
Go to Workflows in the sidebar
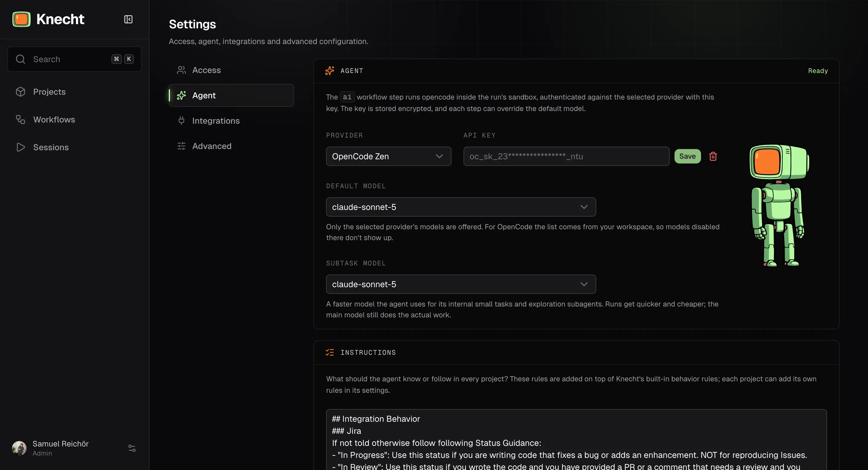click(x=74, y=119)
